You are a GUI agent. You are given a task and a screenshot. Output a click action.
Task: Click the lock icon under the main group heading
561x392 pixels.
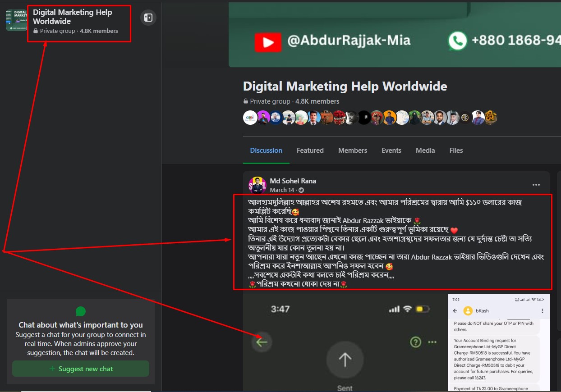pos(246,101)
